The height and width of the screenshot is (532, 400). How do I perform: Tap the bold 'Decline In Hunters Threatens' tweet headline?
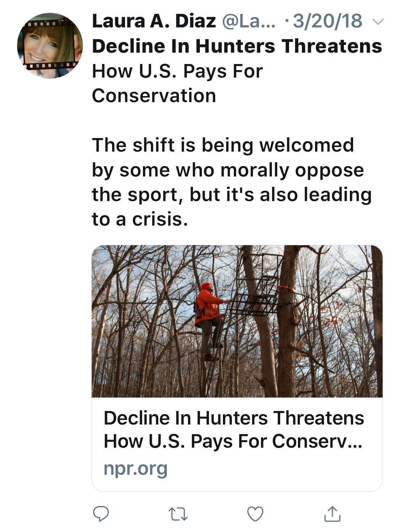pos(237,46)
